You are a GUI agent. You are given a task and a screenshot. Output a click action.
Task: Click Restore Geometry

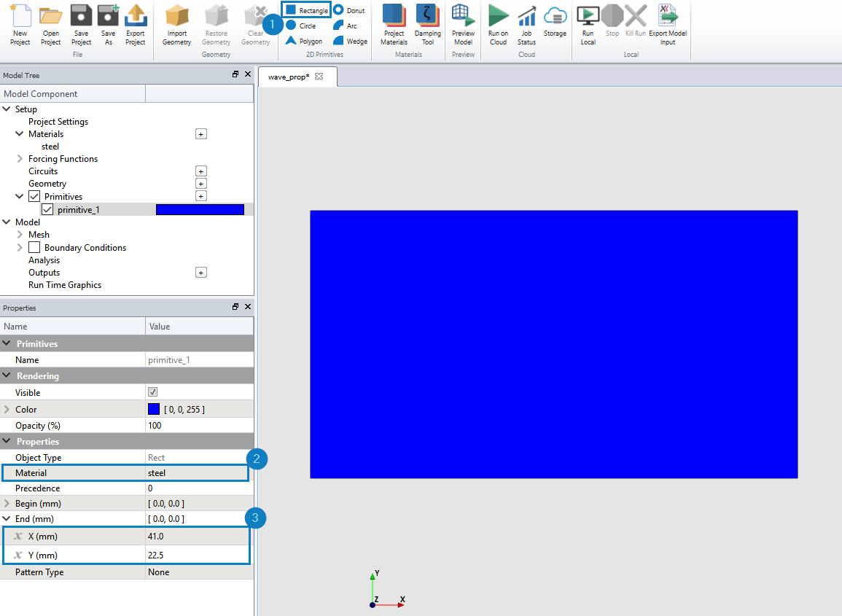(x=217, y=24)
